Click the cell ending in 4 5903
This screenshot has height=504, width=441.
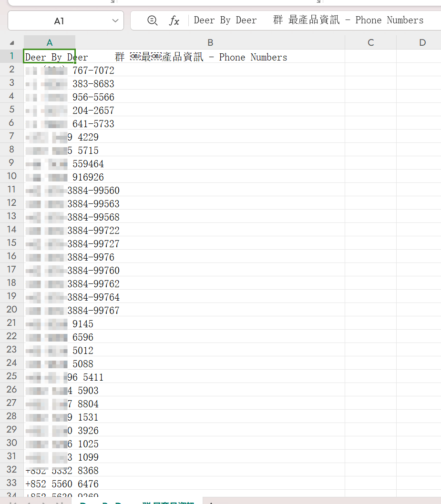50,390
